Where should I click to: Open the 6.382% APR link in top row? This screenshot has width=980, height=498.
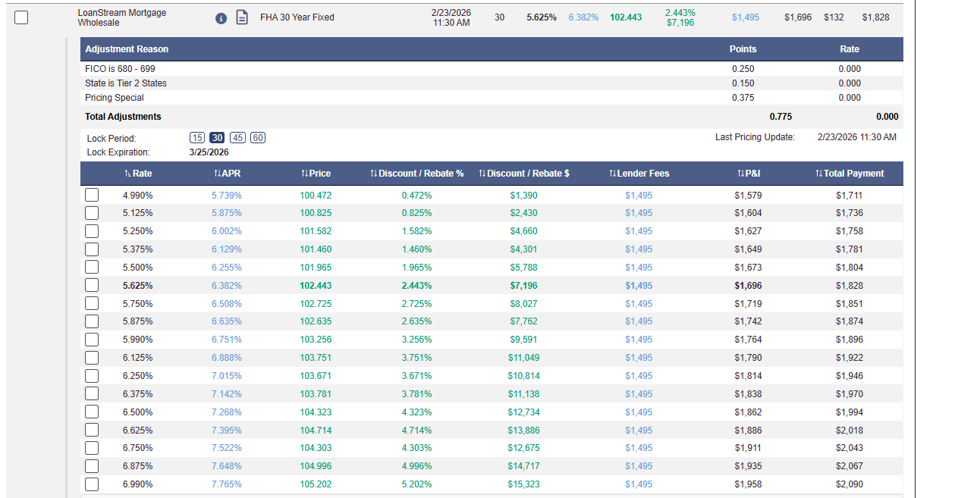583,17
